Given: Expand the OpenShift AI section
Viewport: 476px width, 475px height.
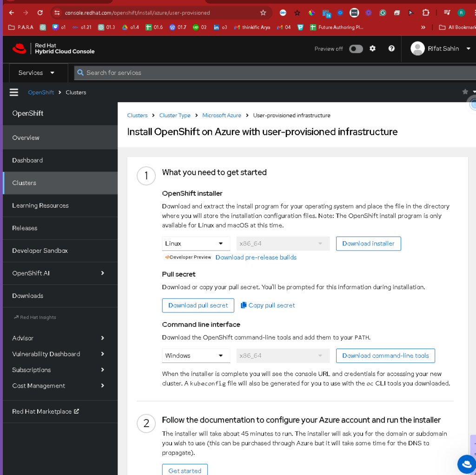Looking at the screenshot, I should [60, 273].
